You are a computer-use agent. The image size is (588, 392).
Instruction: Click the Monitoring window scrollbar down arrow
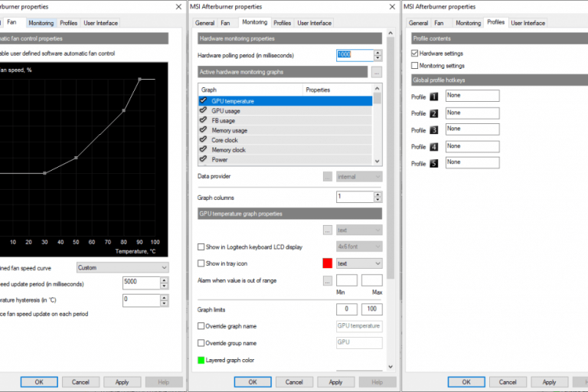[x=390, y=367]
